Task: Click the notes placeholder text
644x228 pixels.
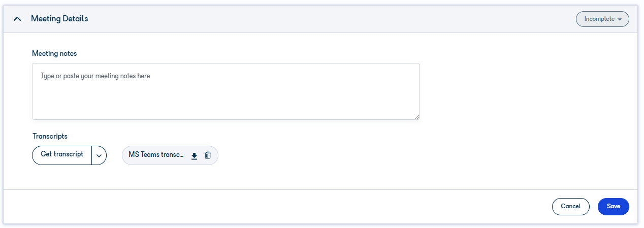Action: click(95, 76)
